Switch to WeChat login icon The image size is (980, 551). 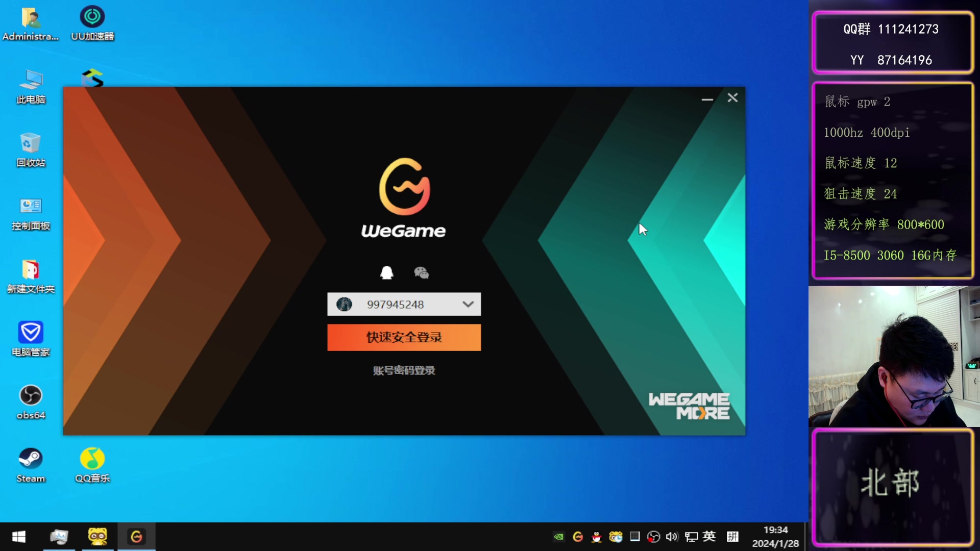421,273
